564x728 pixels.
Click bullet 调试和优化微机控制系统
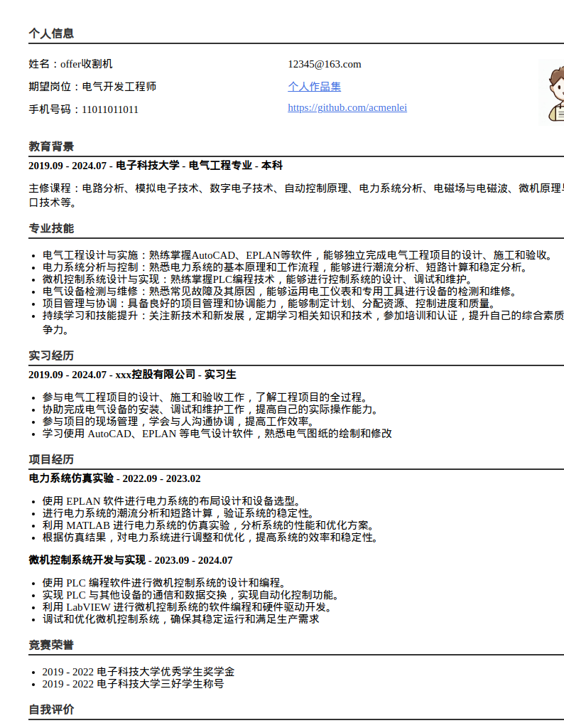[x=181, y=619]
